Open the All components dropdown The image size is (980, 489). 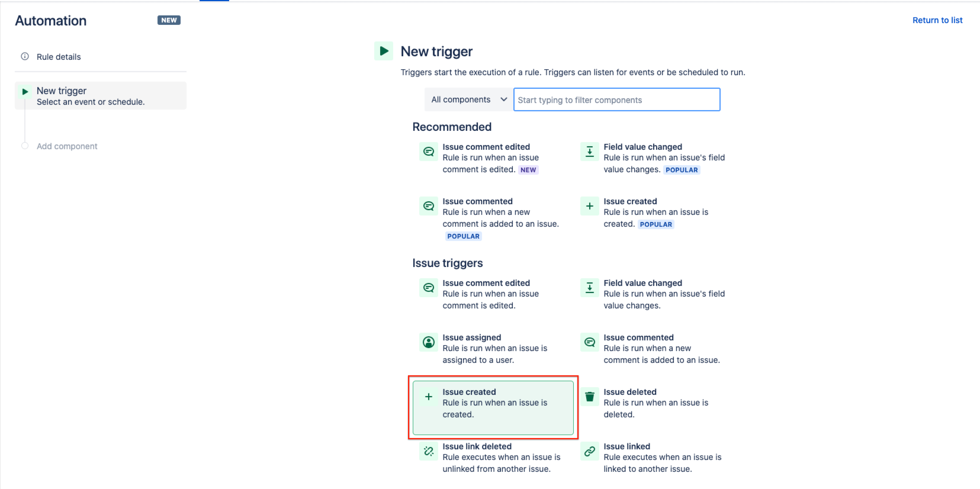click(x=468, y=99)
